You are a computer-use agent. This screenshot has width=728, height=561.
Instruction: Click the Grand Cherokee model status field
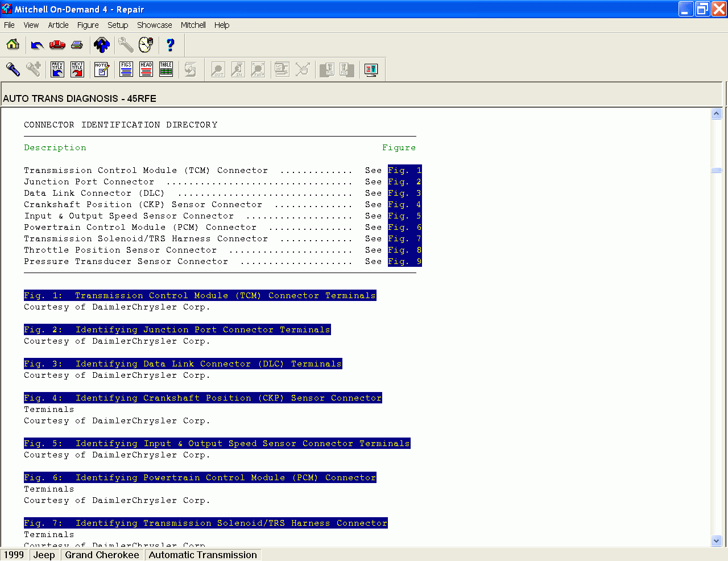click(102, 555)
